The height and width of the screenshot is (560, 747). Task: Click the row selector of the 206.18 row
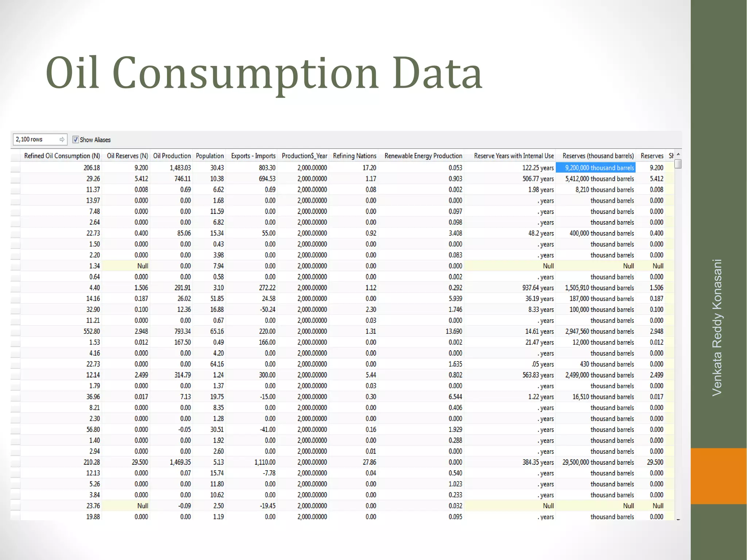pos(15,168)
